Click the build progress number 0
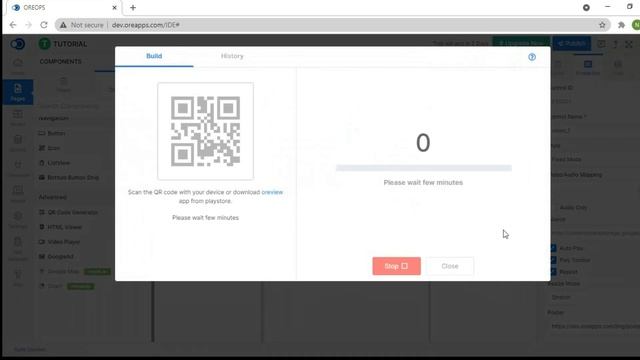 tap(423, 143)
